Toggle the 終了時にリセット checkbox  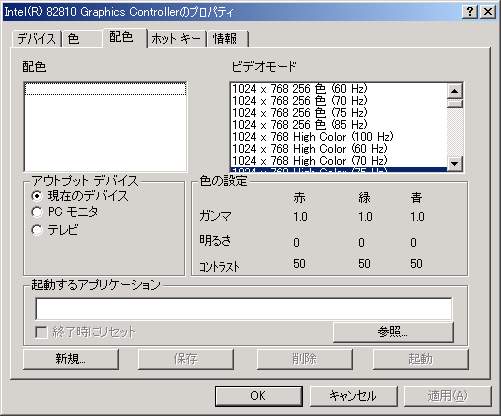41,332
